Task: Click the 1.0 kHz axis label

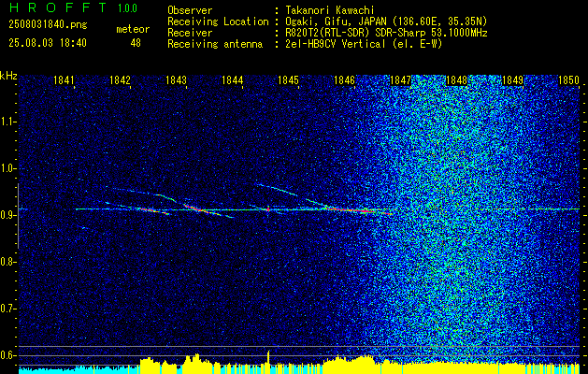Action: (6, 168)
